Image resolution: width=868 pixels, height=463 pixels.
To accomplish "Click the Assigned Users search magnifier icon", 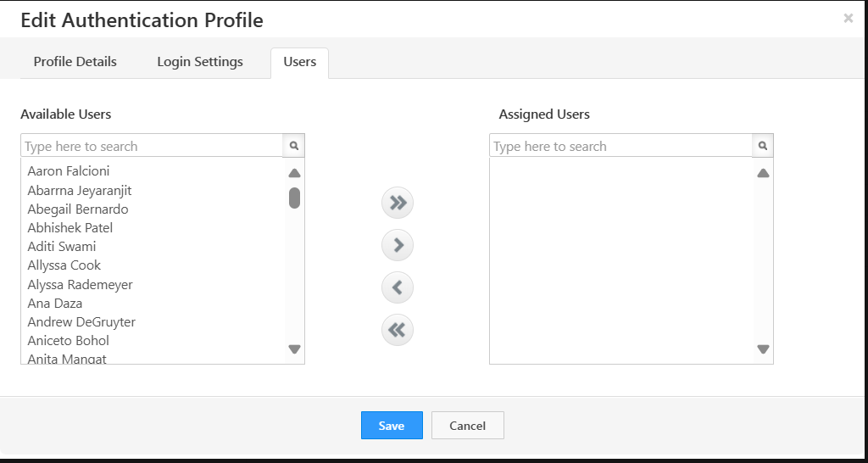I will coord(763,146).
